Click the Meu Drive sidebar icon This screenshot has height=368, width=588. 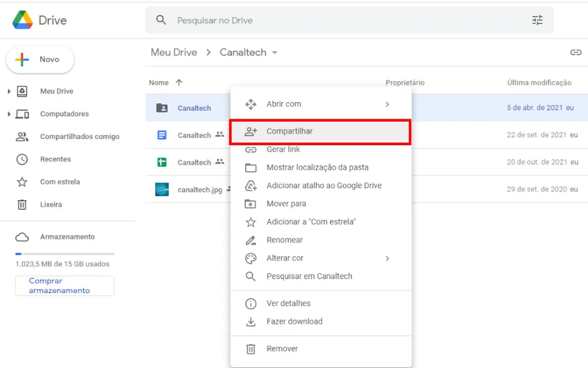(x=22, y=91)
